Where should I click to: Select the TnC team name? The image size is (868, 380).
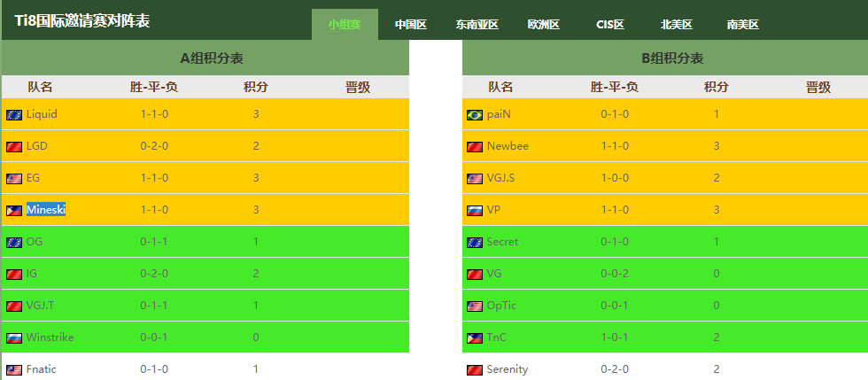click(497, 337)
